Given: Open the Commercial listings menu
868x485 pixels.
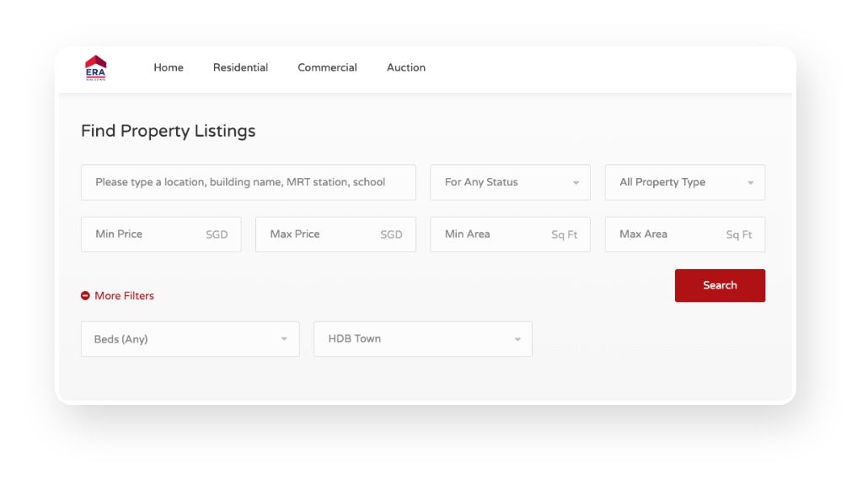Looking at the screenshot, I should (327, 67).
